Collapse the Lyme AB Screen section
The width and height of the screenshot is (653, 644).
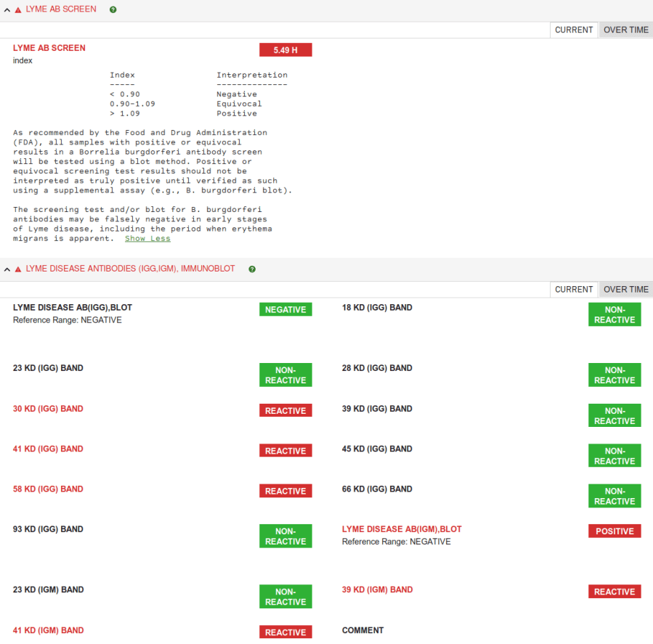click(7, 10)
